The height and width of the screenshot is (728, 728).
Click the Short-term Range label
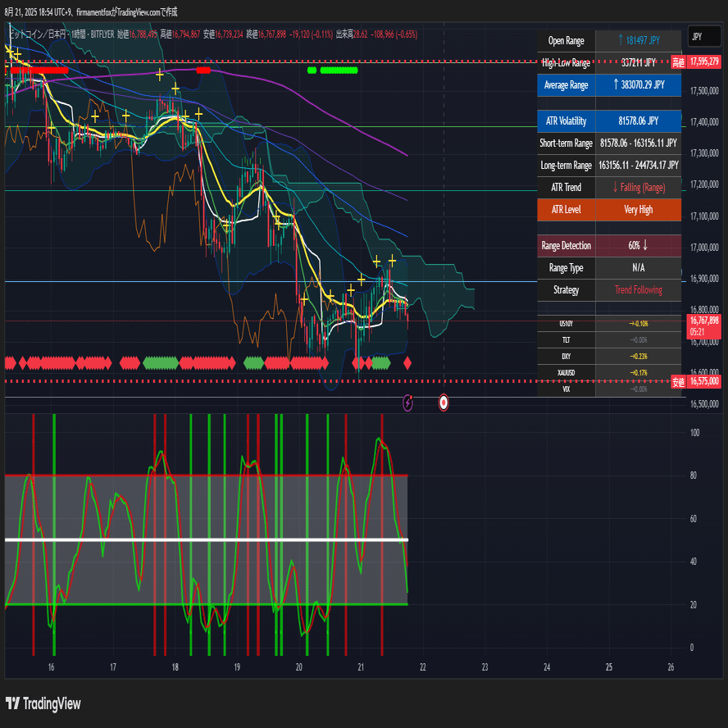coord(566,143)
